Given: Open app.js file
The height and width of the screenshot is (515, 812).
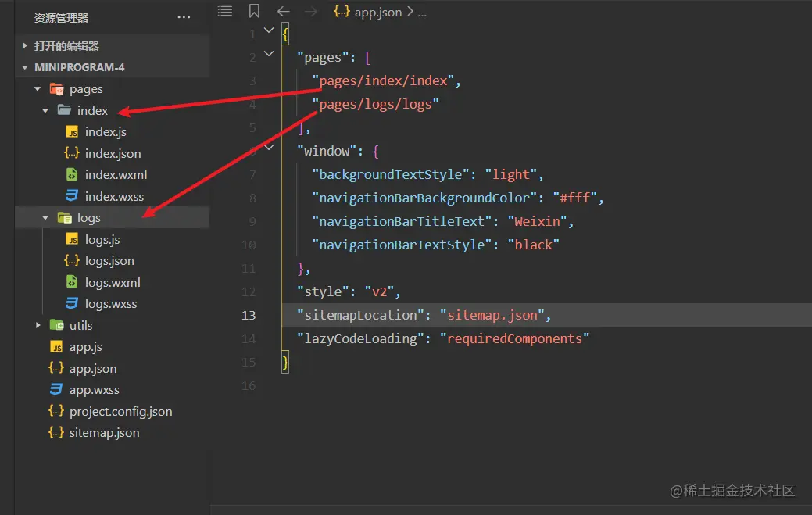Looking at the screenshot, I should 86,347.
